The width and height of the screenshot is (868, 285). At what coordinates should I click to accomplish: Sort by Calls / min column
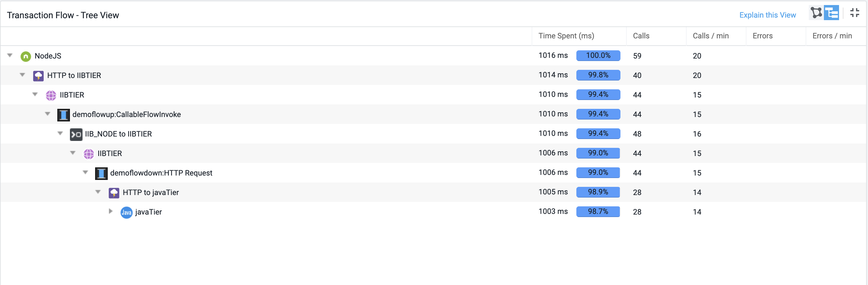[x=710, y=36]
